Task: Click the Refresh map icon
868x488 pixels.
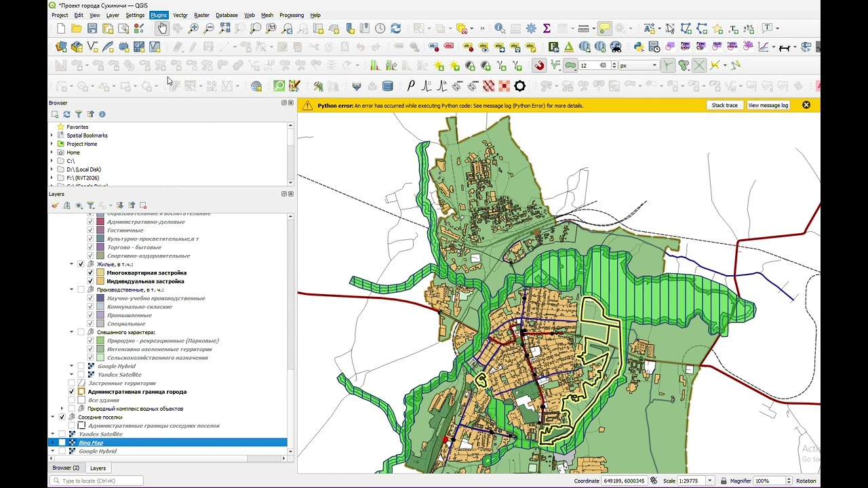Action: point(396,28)
